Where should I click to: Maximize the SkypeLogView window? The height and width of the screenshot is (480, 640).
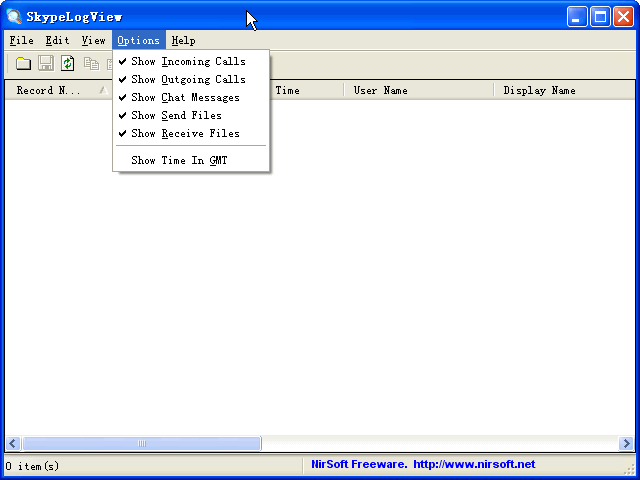tap(600, 17)
